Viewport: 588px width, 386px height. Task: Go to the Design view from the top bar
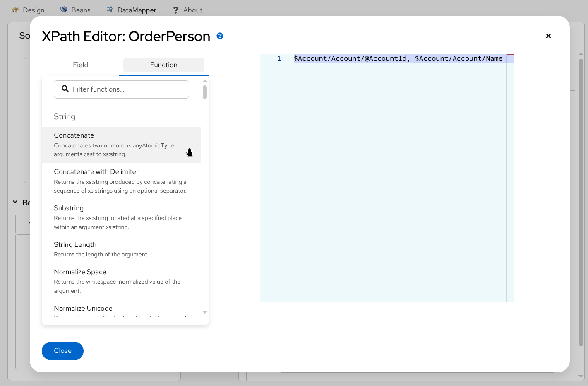click(x=33, y=10)
